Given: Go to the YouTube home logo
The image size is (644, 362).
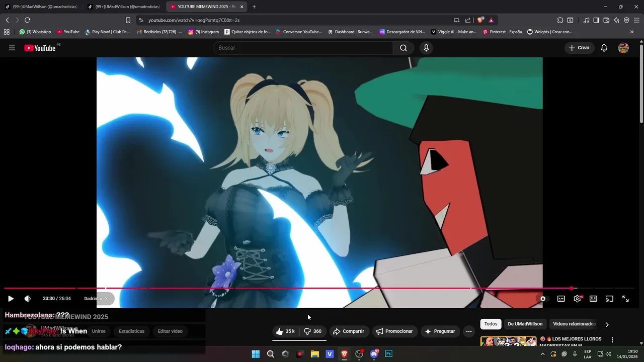Looking at the screenshot, I should [40, 48].
